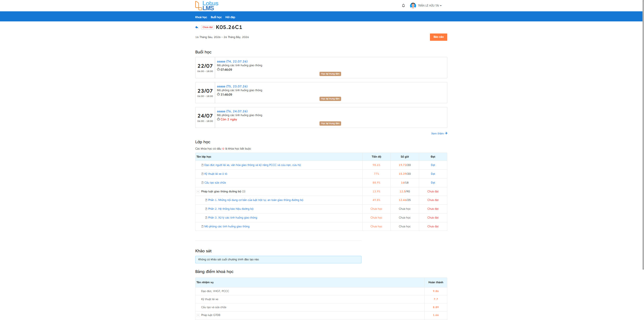This screenshot has height=320, width=644.
Task: Click the Số giờ column header
Action: (x=405, y=157)
